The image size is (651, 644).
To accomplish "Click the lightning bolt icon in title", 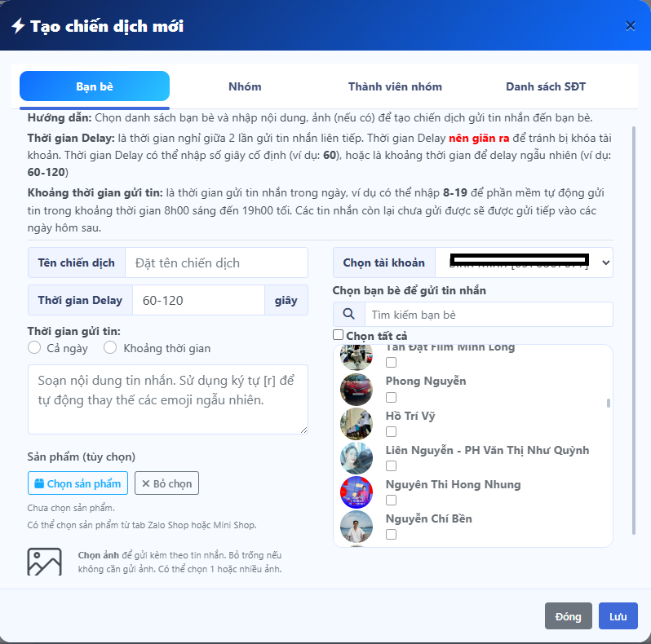I will (18, 26).
